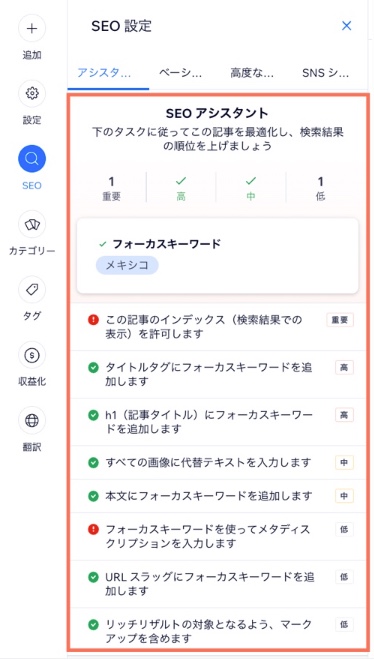Click the メキシコ focus keyword chip
The height and width of the screenshot is (660, 374).
127,266
